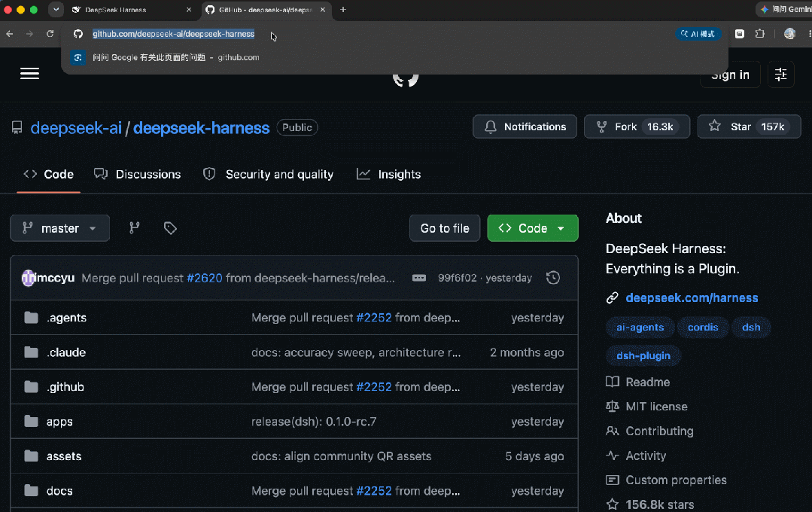This screenshot has width=812, height=512.
Task: Click the link icon beside deepseek.com/harness
Action: 612,297
